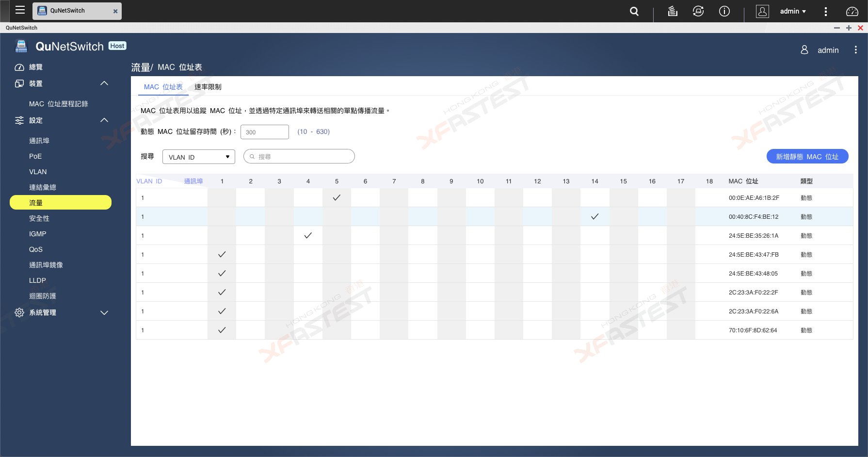Open the information icon in top bar
868x457 pixels.
(x=724, y=11)
